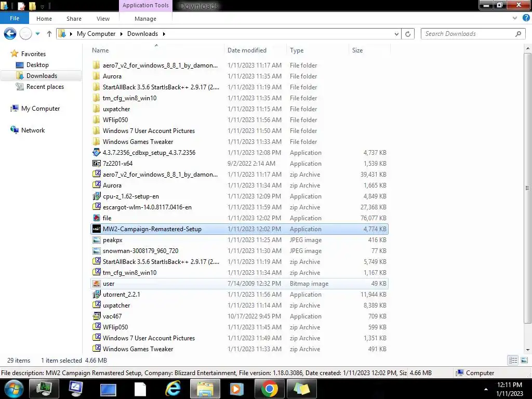This screenshot has width=532, height=399.
Task: Select the uxpatcher folder icon
Action: tap(96, 109)
